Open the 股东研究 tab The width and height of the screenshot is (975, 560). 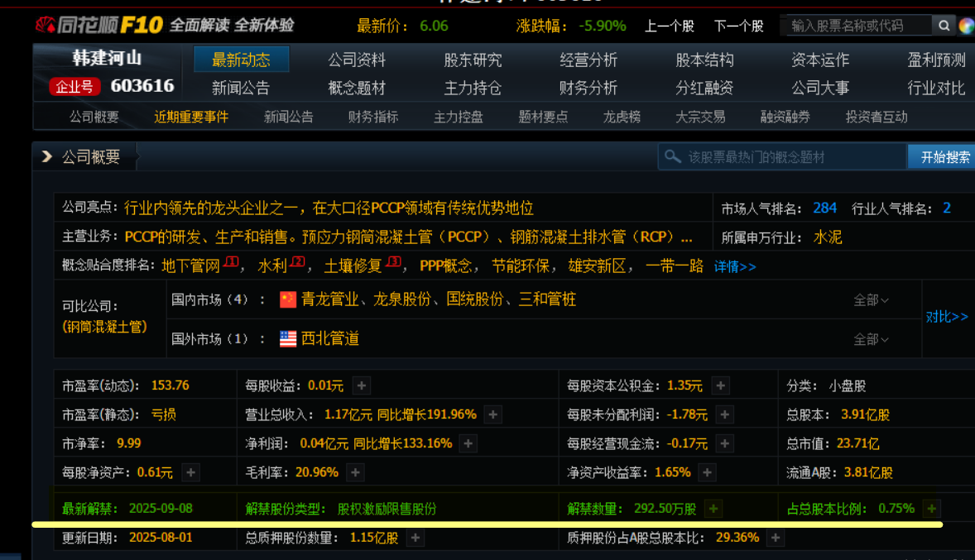click(x=473, y=60)
